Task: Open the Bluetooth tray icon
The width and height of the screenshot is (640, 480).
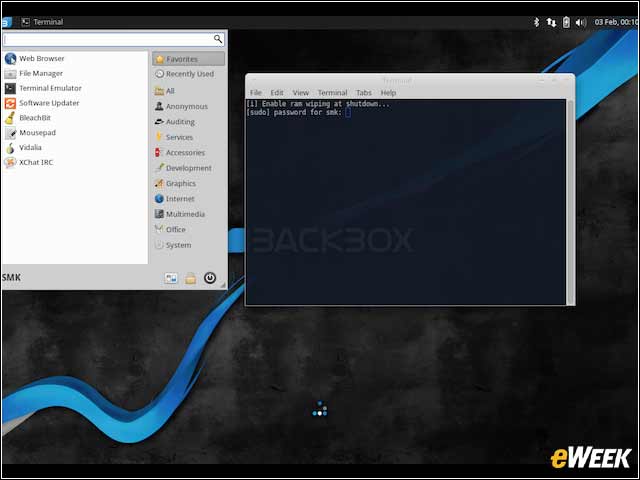Action: tap(536, 22)
